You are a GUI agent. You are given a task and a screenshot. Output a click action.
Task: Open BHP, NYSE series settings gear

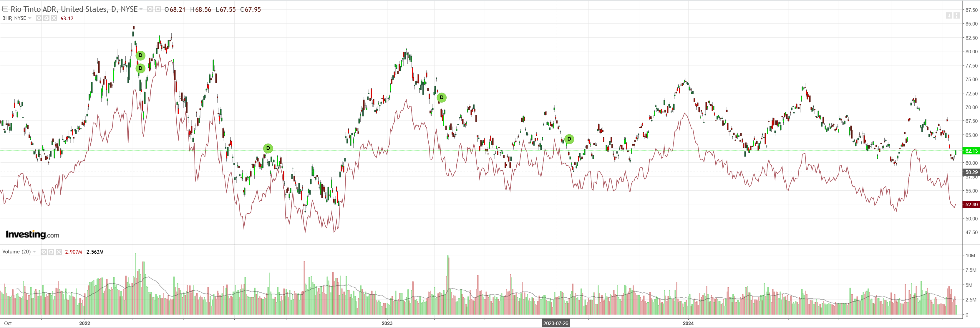[47, 18]
